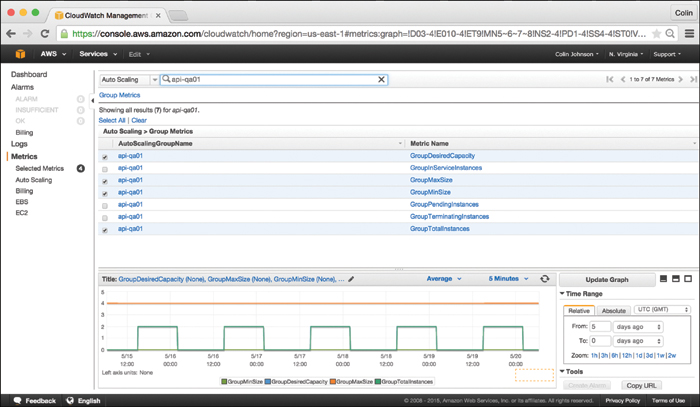Jump to last metrics page
Screen dimensions: 700x407
pyautogui.click(x=693, y=79)
